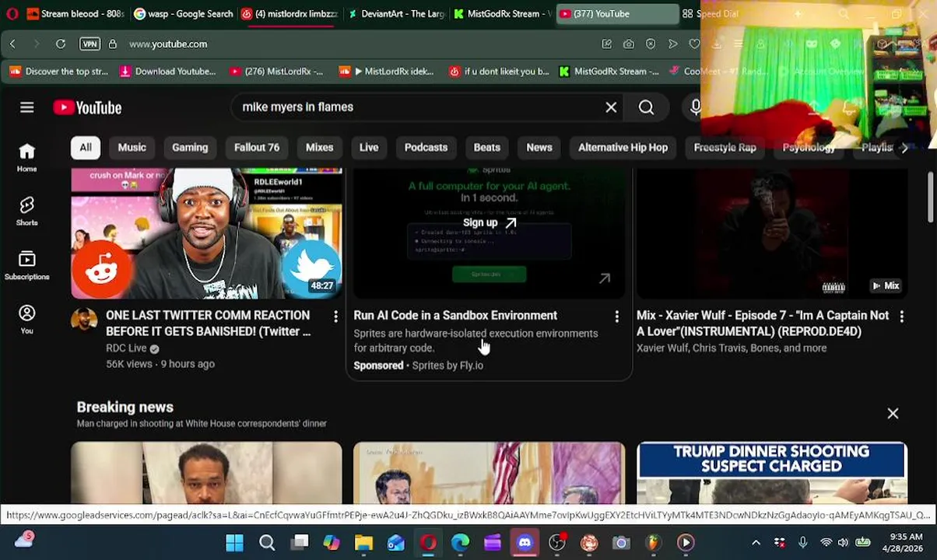Toggle the taskbar microphone tray icon
Image resolution: width=937 pixels, height=560 pixels.
pyautogui.click(x=802, y=543)
